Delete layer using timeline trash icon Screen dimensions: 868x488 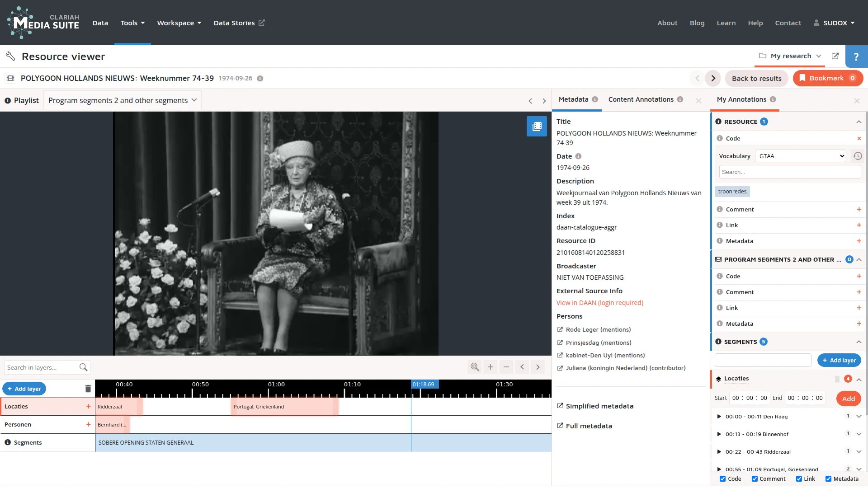point(88,389)
